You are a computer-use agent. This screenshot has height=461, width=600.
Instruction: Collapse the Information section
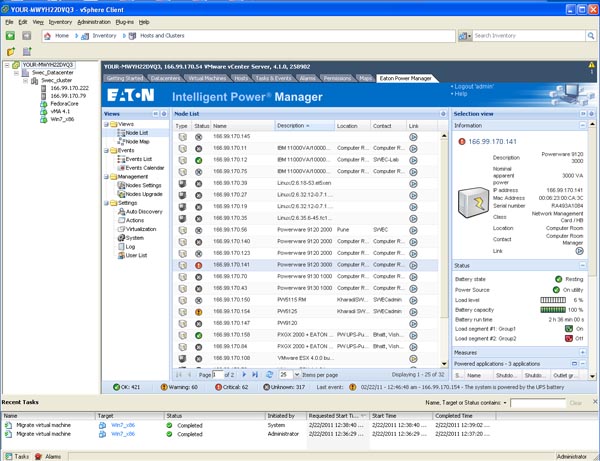point(582,125)
